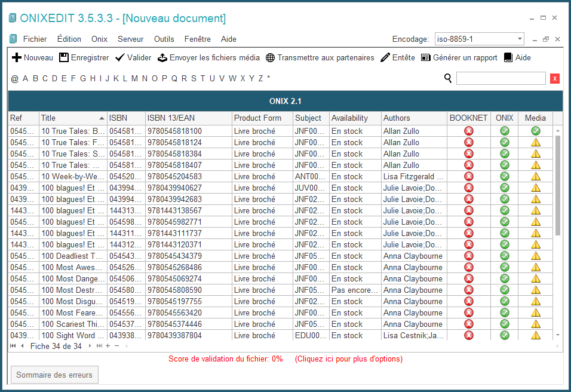Open the Encodage dropdown
Screen dimensions: 571x392
520,39
